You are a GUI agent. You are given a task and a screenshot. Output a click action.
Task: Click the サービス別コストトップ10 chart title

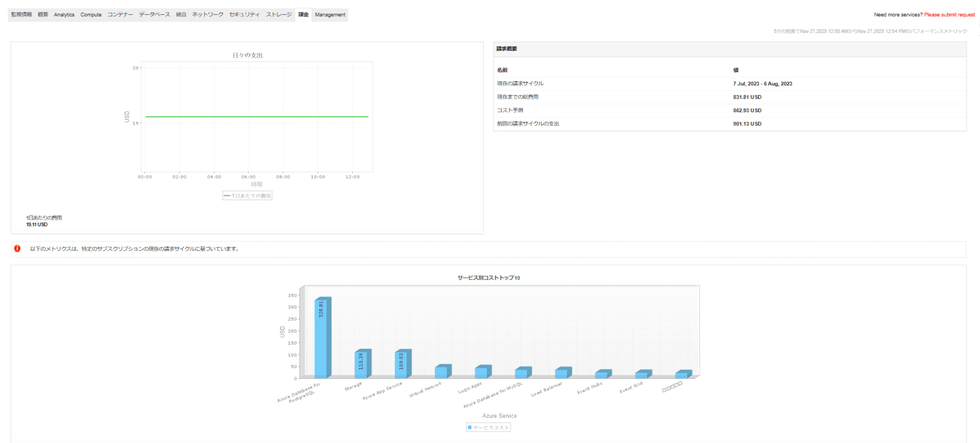point(488,278)
